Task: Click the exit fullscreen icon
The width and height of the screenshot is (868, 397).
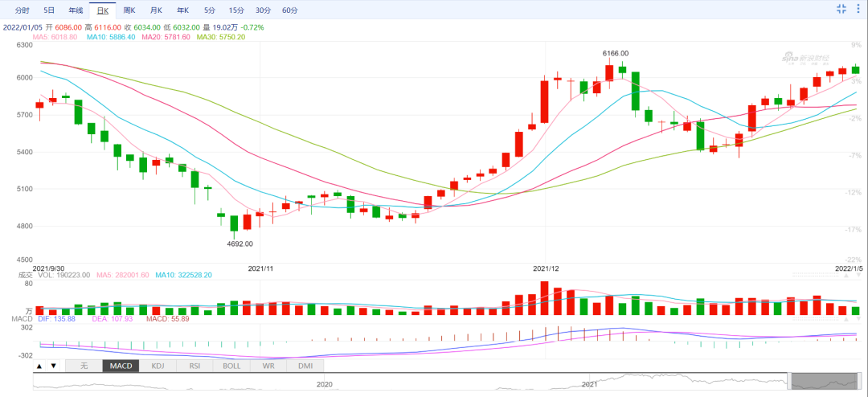Action: pyautogui.click(x=841, y=9)
